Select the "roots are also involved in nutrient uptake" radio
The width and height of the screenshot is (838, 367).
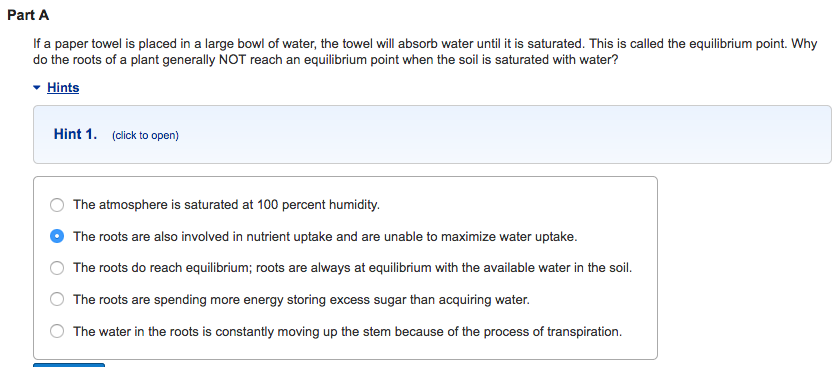coord(57,236)
